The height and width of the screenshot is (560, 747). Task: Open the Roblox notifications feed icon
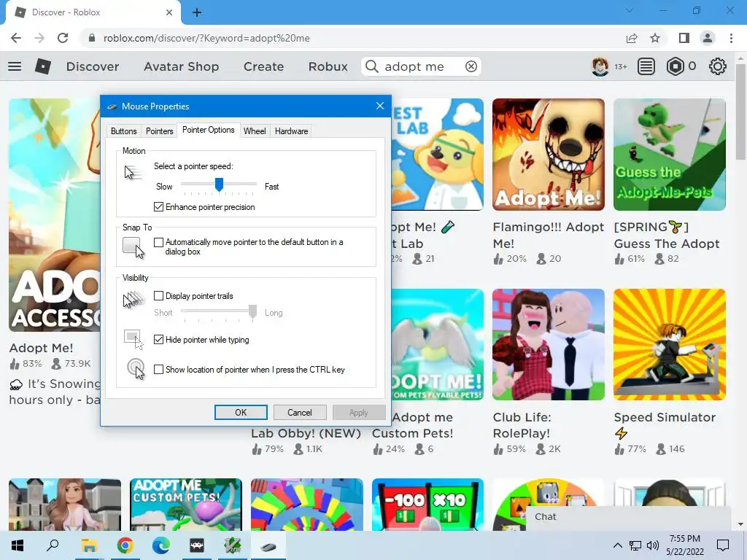coord(646,66)
